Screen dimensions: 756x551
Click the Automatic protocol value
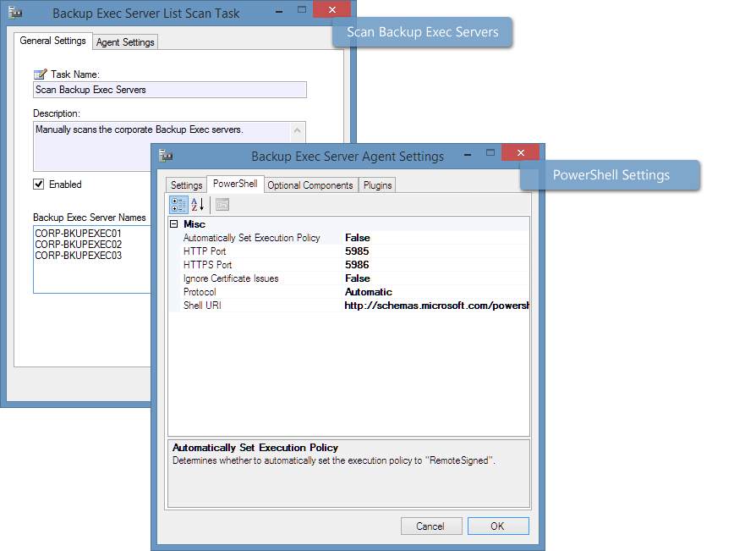pyautogui.click(x=369, y=291)
